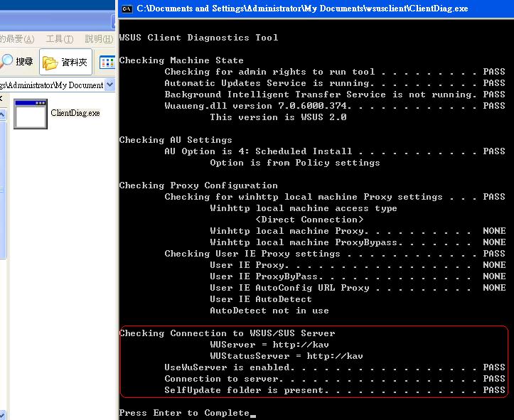Select the ClientDiag.exe file icon
The image size is (514, 420).
pos(31,114)
